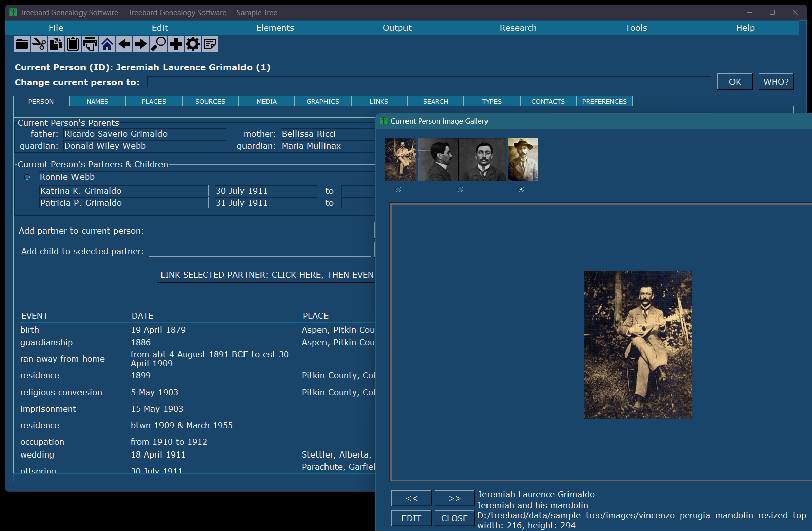Click father name Ricardo Saverio Grimaldo
The image size is (812, 531).
[145, 134]
